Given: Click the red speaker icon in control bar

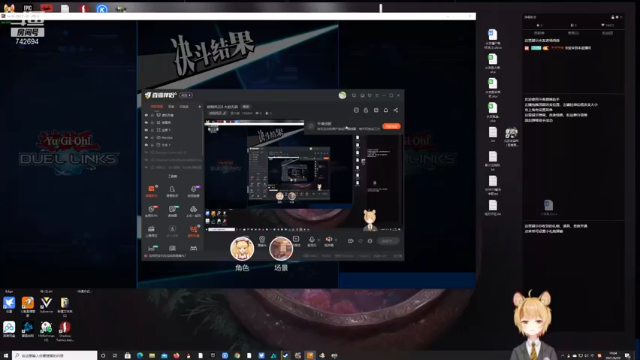Looking at the screenshot, I should pos(329,239).
